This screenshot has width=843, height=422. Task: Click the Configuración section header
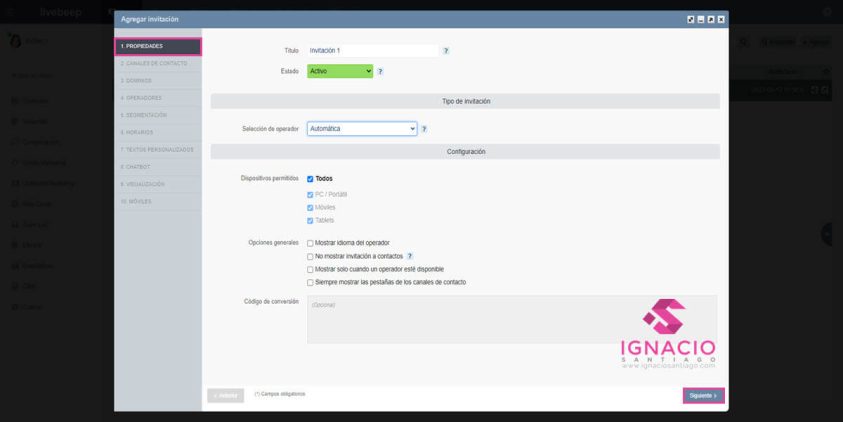(466, 152)
